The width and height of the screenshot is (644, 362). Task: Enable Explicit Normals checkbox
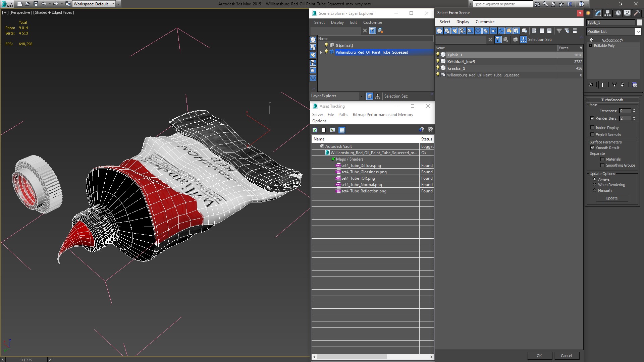pos(592,135)
